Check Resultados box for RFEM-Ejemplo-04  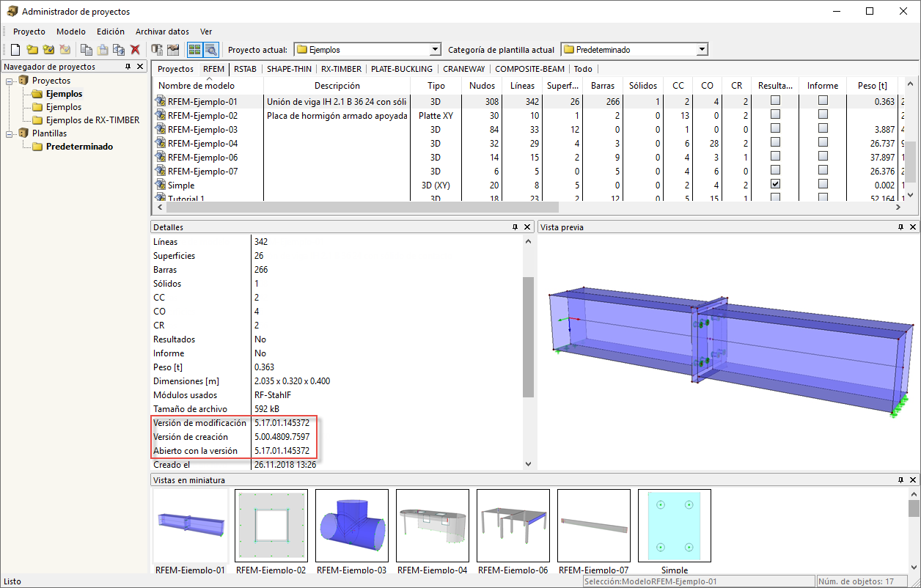775,143
